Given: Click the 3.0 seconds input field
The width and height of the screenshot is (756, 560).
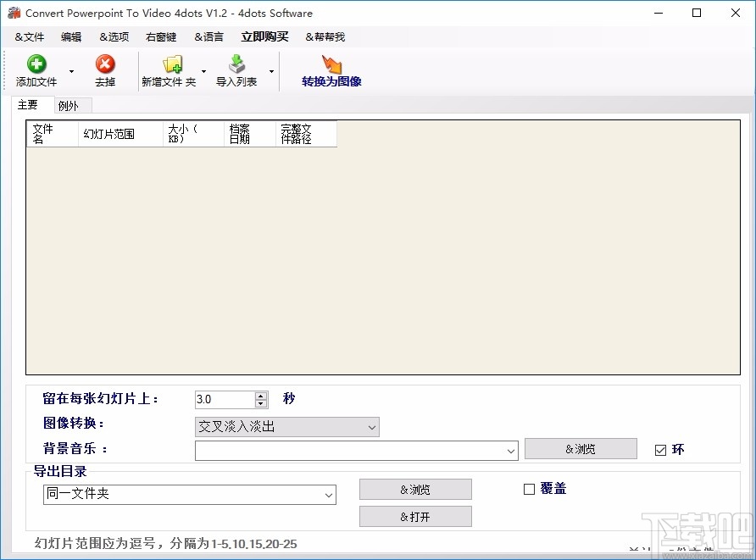Looking at the screenshot, I should 225,400.
